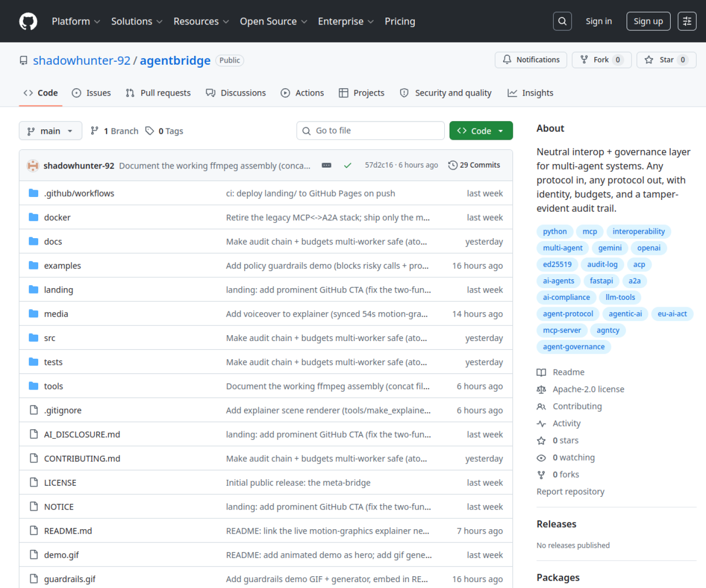Star the agentbridge repository

(666, 60)
